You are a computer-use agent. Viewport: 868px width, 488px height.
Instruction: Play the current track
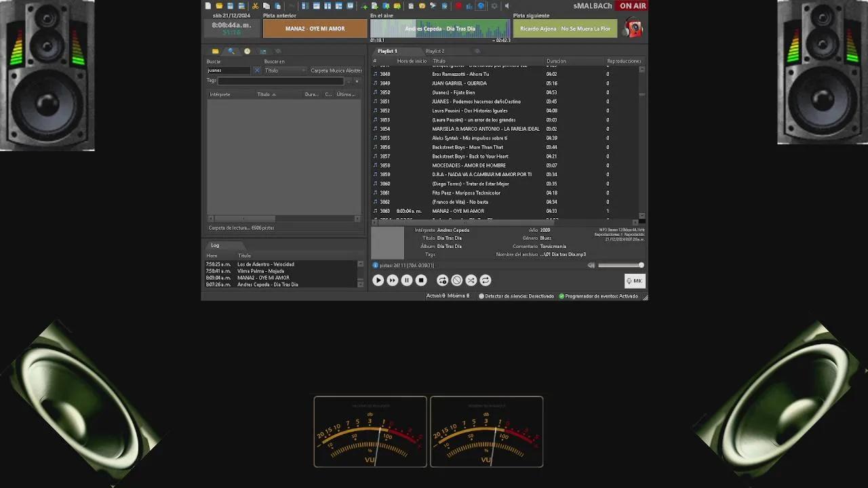pyautogui.click(x=378, y=280)
